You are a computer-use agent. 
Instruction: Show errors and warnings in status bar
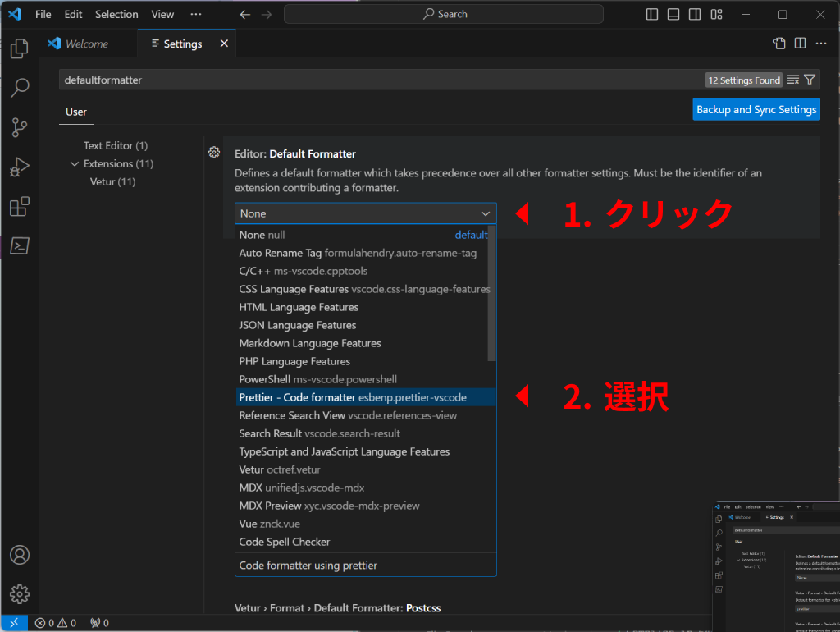coord(56,623)
